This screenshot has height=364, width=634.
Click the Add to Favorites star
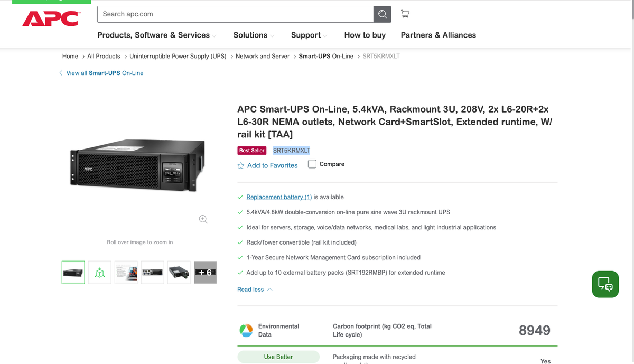point(241,165)
